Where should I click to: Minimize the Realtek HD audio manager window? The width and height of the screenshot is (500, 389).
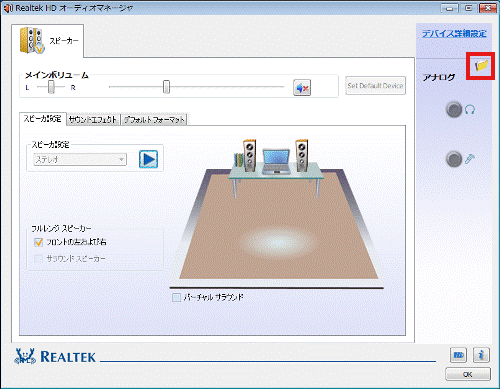tap(449, 8)
